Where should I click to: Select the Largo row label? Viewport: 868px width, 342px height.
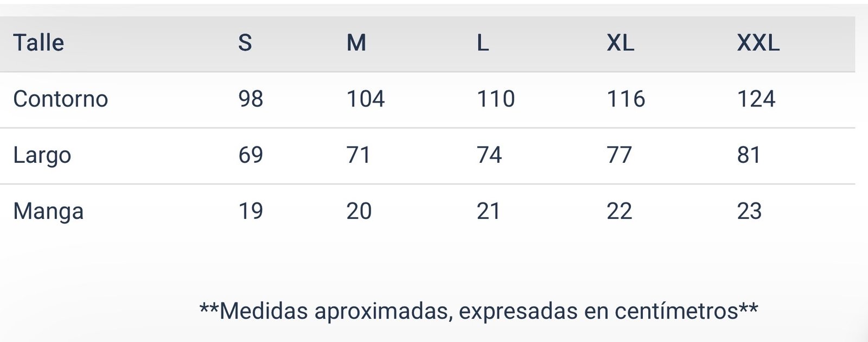[42, 155]
